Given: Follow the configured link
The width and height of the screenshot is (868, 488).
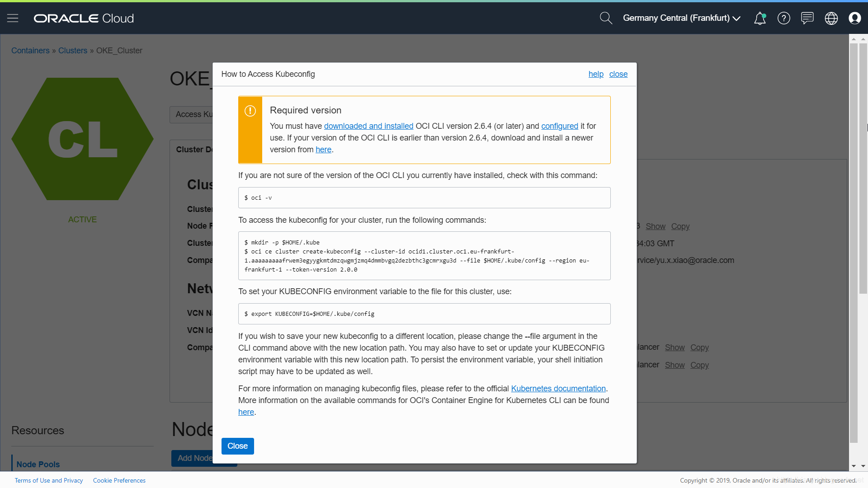Looking at the screenshot, I should pos(559,126).
